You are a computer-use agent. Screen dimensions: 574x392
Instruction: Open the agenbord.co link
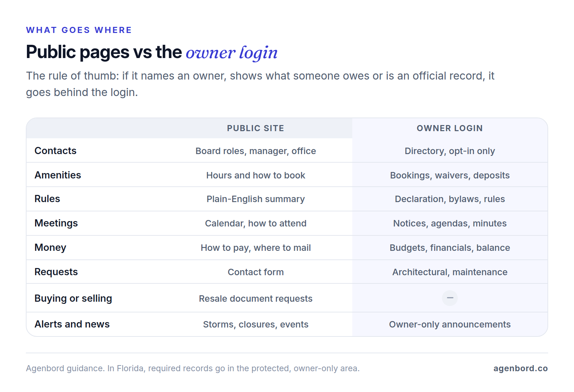tap(520, 368)
